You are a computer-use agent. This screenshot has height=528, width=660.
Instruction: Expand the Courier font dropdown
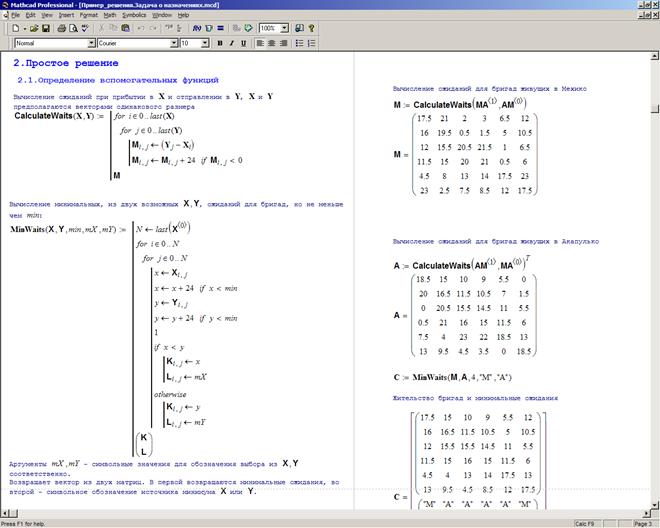pyautogui.click(x=174, y=43)
